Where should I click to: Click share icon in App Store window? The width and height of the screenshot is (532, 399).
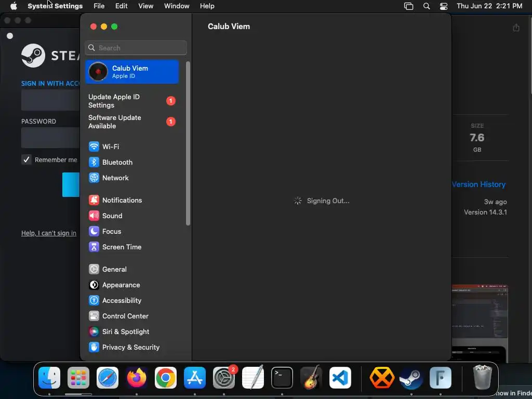pyautogui.click(x=516, y=28)
